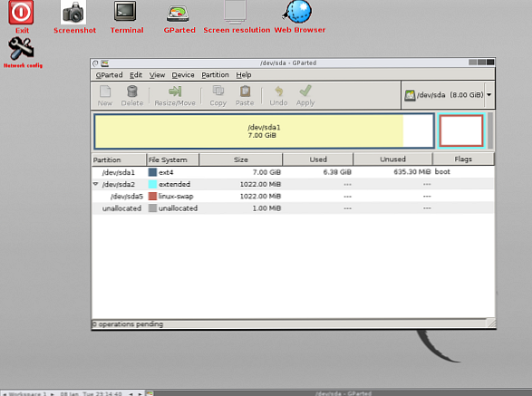This screenshot has height=396, width=532.
Task: Open the Device menu
Action: (x=183, y=75)
